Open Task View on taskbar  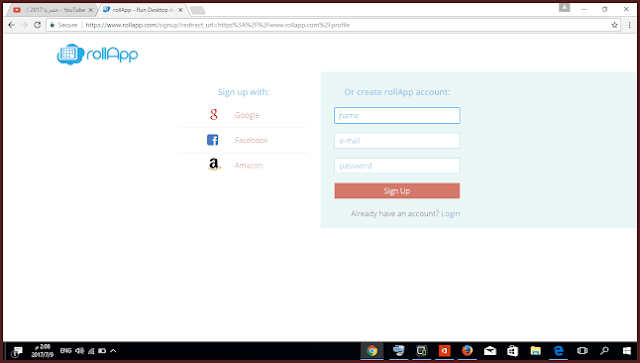[x=582, y=351]
